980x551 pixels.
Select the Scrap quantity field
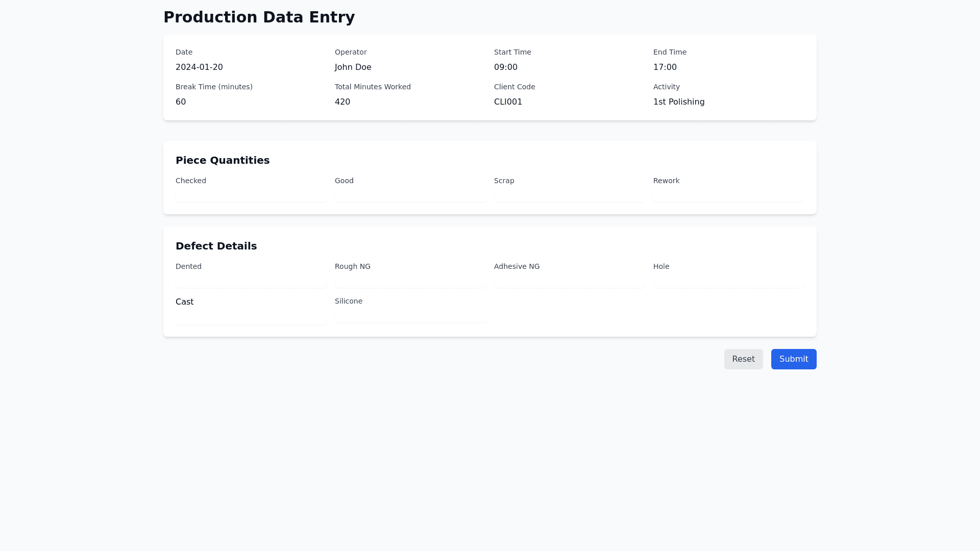[x=569, y=196]
